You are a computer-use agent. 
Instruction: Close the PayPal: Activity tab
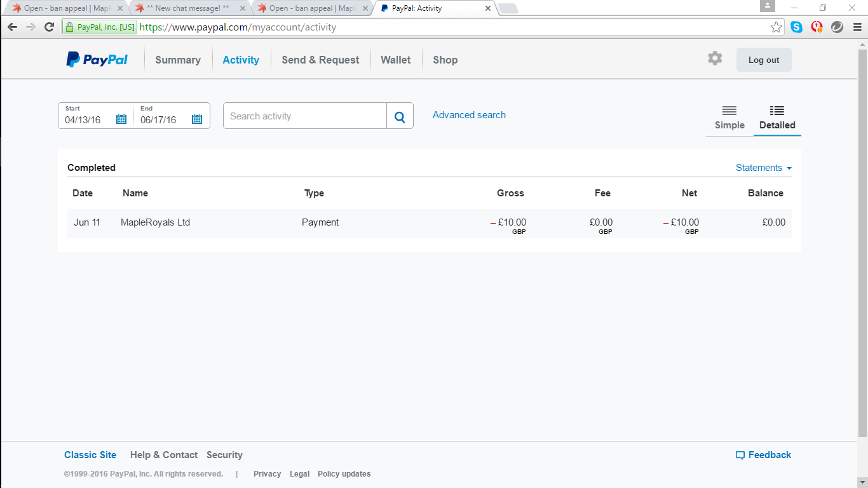tap(488, 9)
